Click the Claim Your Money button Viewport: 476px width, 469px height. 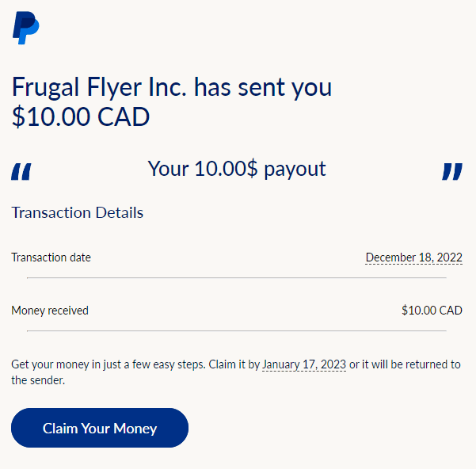click(x=100, y=428)
